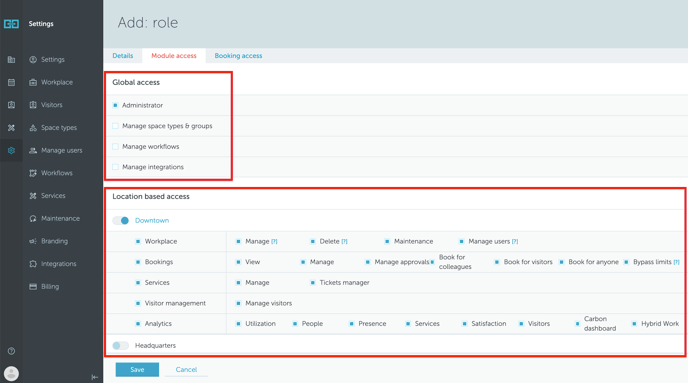Click the Branding megaphone icon
Image resolution: width=688 pixels, height=383 pixels.
[x=33, y=241]
